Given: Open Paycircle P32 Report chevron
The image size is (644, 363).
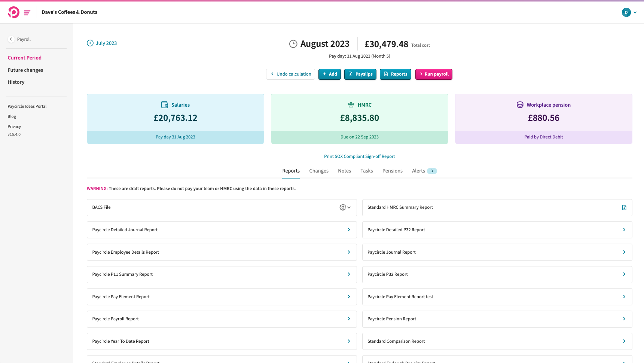Looking at the screenshot, I should coord(624,274).
